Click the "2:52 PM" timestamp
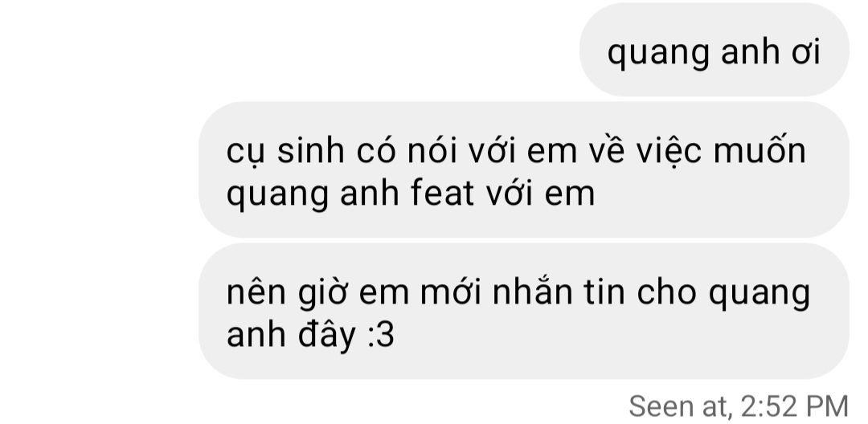 (x=794, y=406)
